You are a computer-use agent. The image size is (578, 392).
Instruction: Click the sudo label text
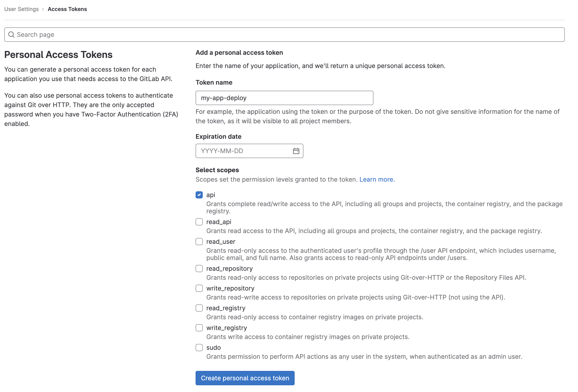tap(213, 348)
